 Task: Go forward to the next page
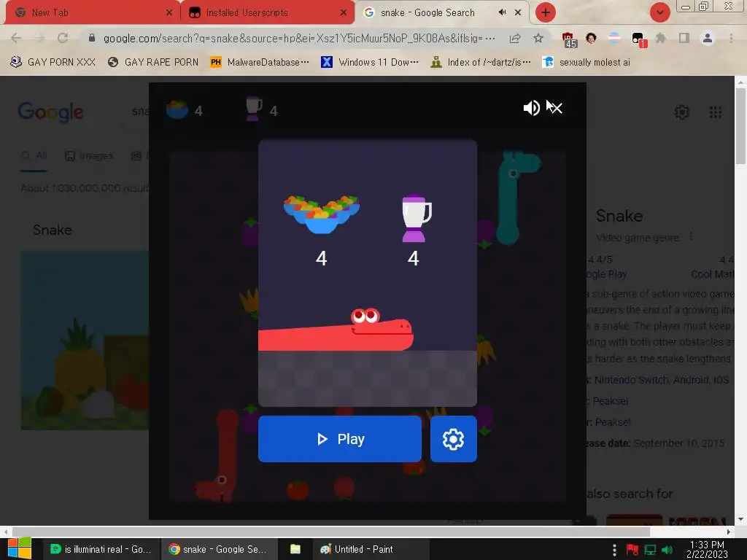(39, 38)
